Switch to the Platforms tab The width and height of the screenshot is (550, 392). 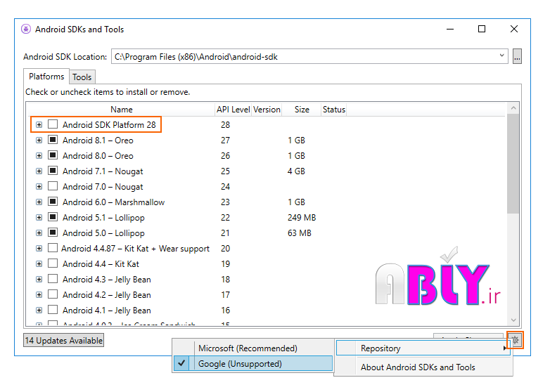tap(46, 77)
